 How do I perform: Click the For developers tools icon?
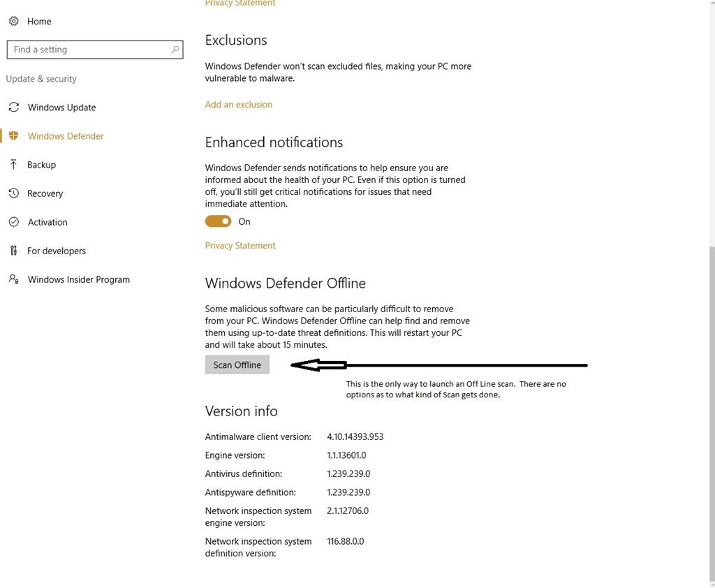pyautogui.click(x=14, y=251)
